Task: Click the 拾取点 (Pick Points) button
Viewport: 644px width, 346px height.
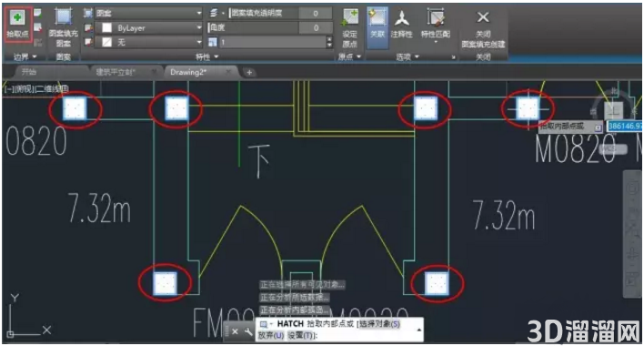Action: [17, 25]
